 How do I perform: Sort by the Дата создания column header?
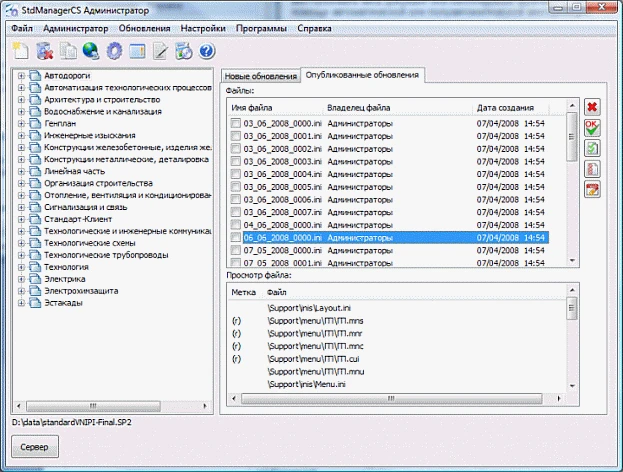tap(505, 107)
